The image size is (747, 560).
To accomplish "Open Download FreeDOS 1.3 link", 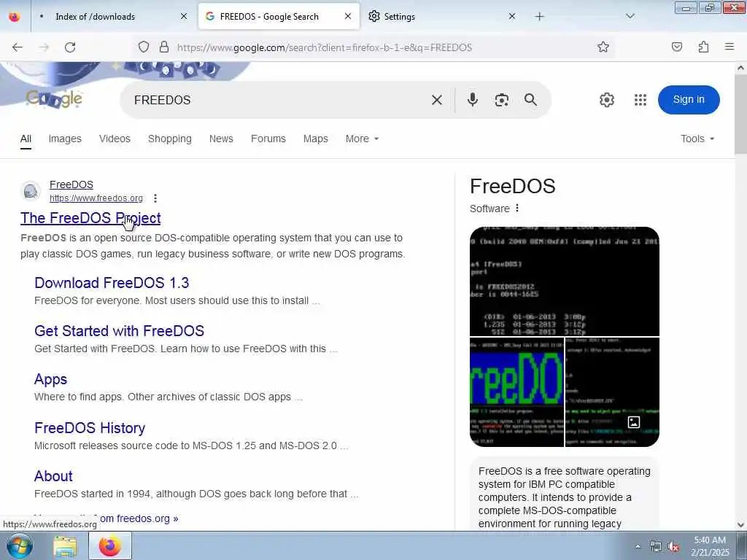I will (112, 283).
